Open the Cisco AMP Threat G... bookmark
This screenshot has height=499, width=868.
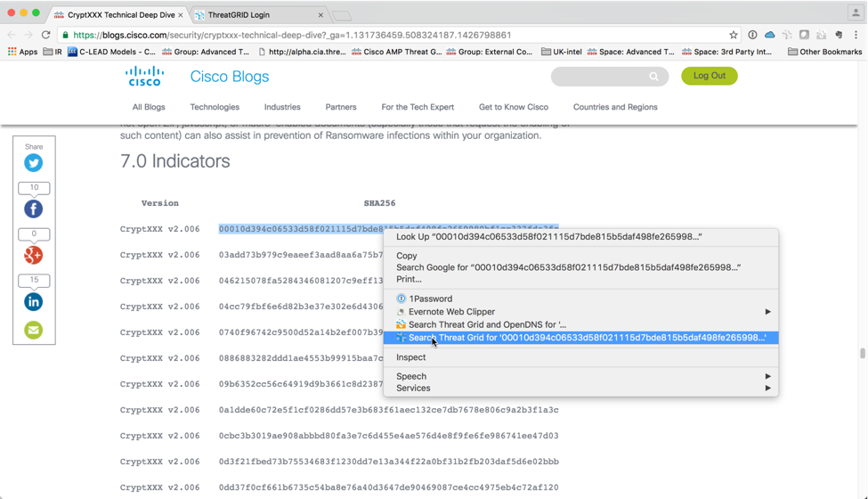(396, 52)
